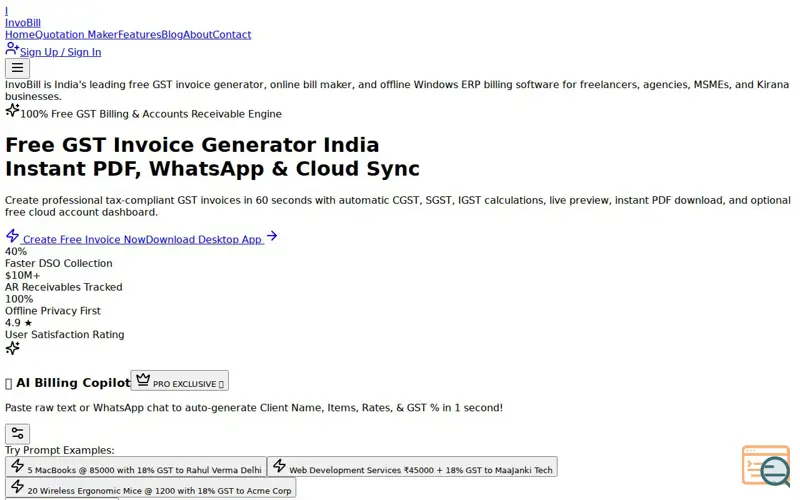
Task: Click the sliders settings icon button
Action: pos(17,434)
